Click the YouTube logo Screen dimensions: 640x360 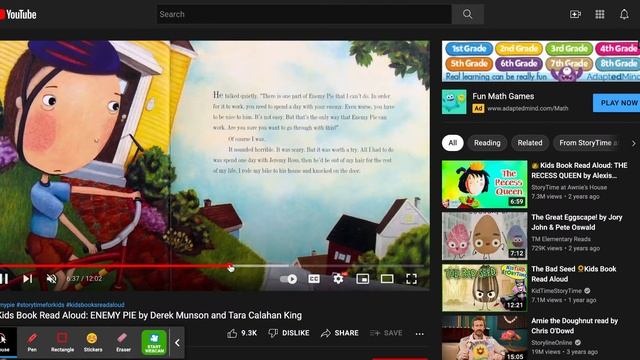[18, 15]
